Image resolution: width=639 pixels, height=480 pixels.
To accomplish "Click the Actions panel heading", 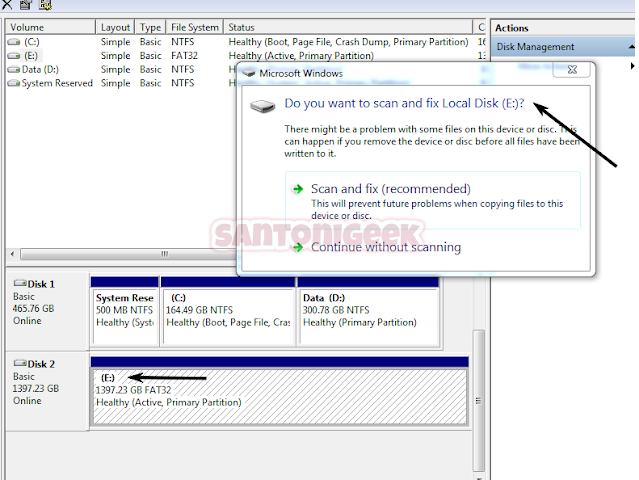I will [x=512, y=28].
